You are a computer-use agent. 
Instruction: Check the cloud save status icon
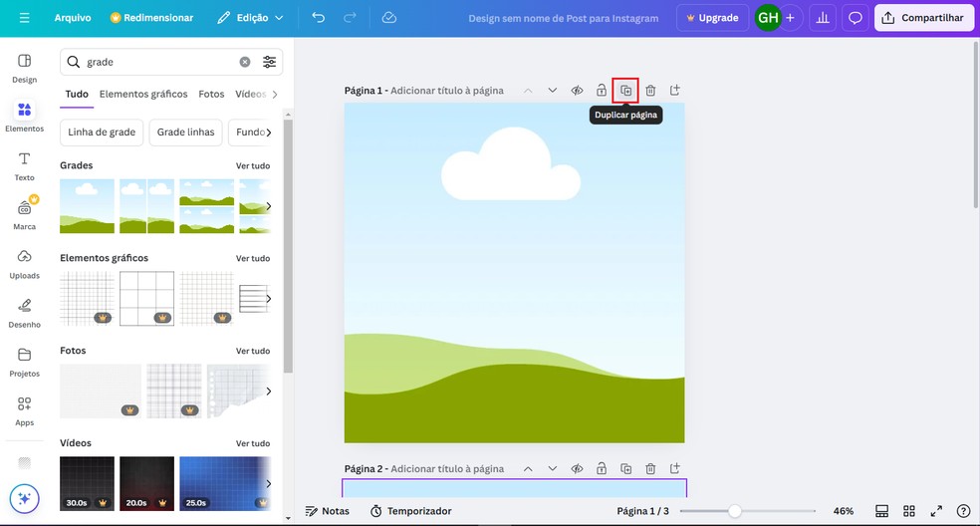[388, 18]
